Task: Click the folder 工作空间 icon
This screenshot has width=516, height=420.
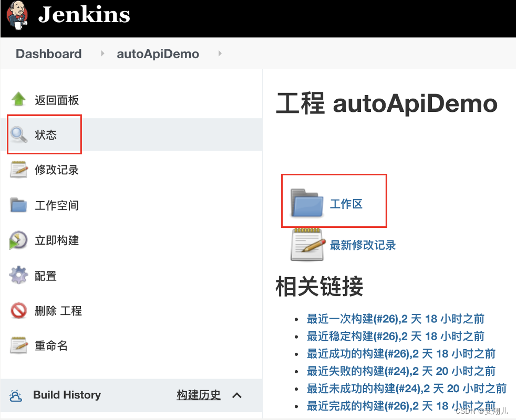Action: pos(18,205)
